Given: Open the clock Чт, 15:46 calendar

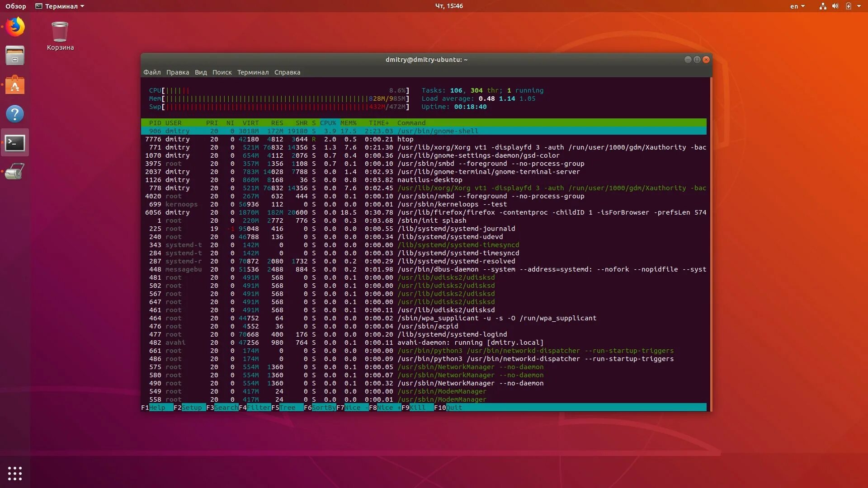Looking at the screenshot, I should click(448, 6).
